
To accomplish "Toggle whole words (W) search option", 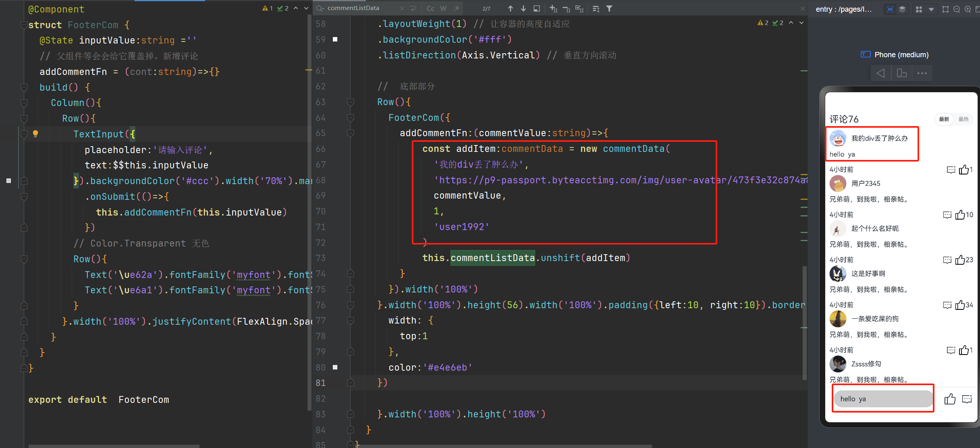I will tap(443, 8).
